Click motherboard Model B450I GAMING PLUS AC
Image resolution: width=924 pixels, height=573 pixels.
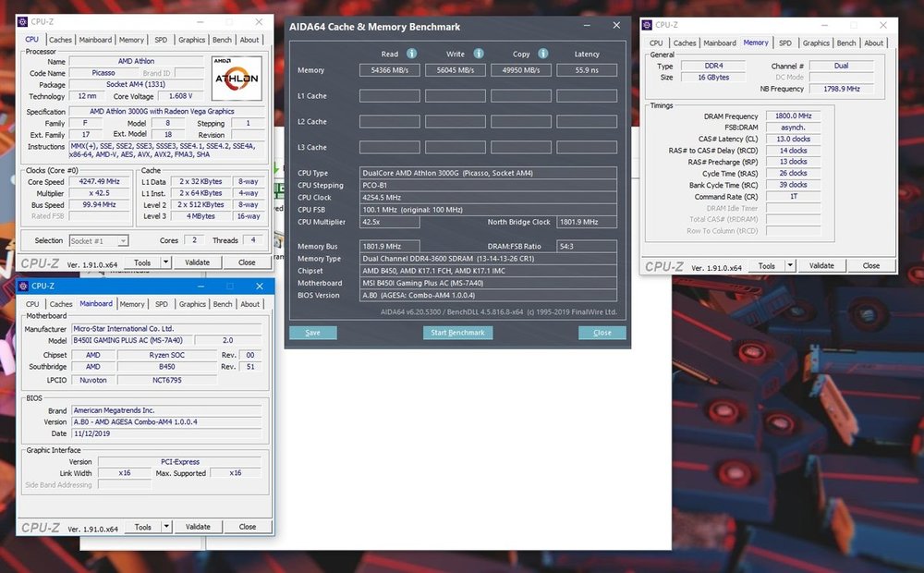130,340
